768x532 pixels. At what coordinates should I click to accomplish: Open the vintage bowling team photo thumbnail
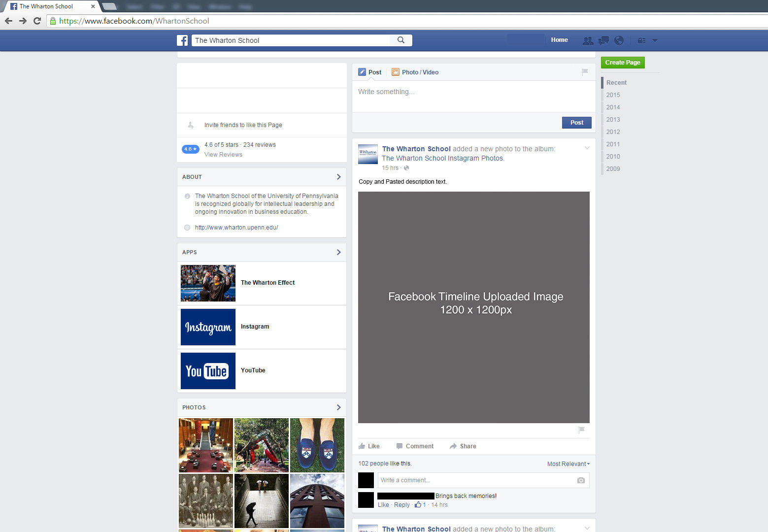(206, 501)
